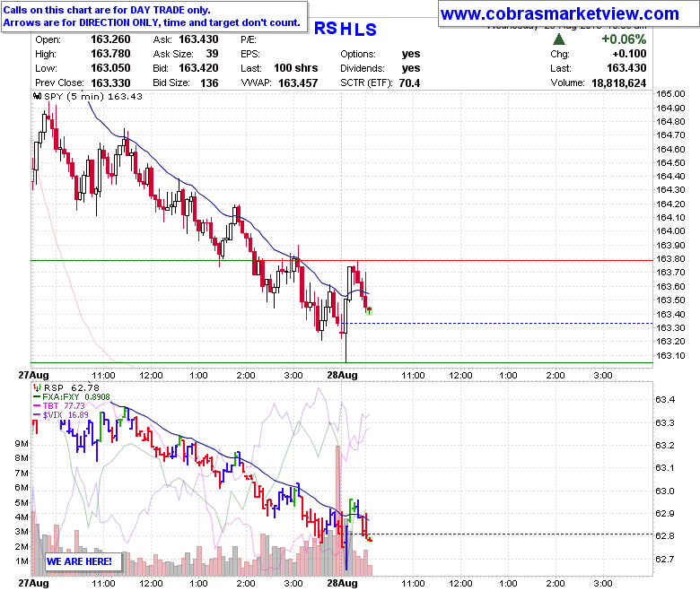Click the SPY candlestick chart type icon
The height and width of the screenshot is (591, 700).
pyautogui.click(x=38, y=96)
